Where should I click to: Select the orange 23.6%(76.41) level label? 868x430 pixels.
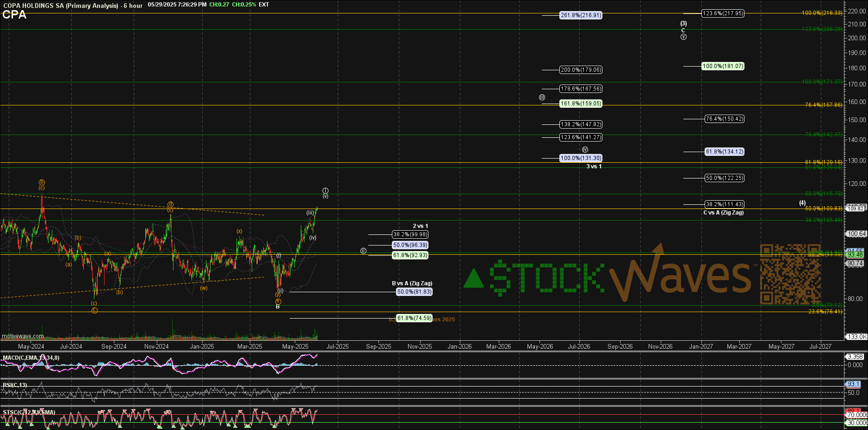pos(825,312)
